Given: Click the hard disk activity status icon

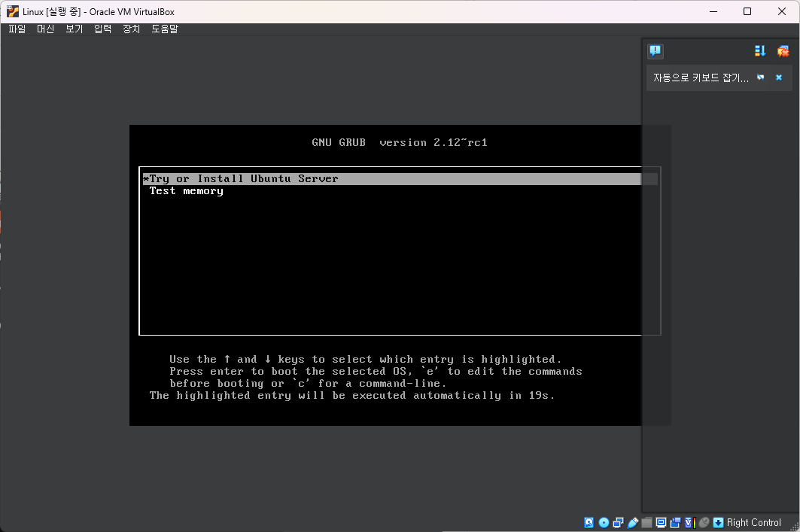Looking at the screenshot, I should (x=589, y=522).
